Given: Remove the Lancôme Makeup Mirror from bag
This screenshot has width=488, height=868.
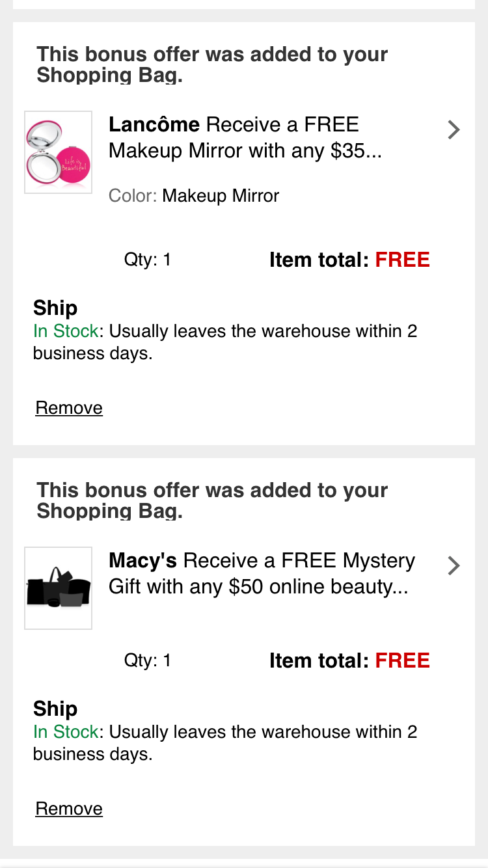Looking at the screenshot, I should coord(69,408).
